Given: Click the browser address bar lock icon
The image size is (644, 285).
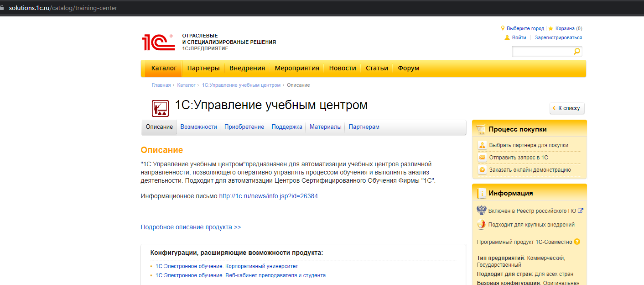Looking at the screenshot, I should pos(3,8).
